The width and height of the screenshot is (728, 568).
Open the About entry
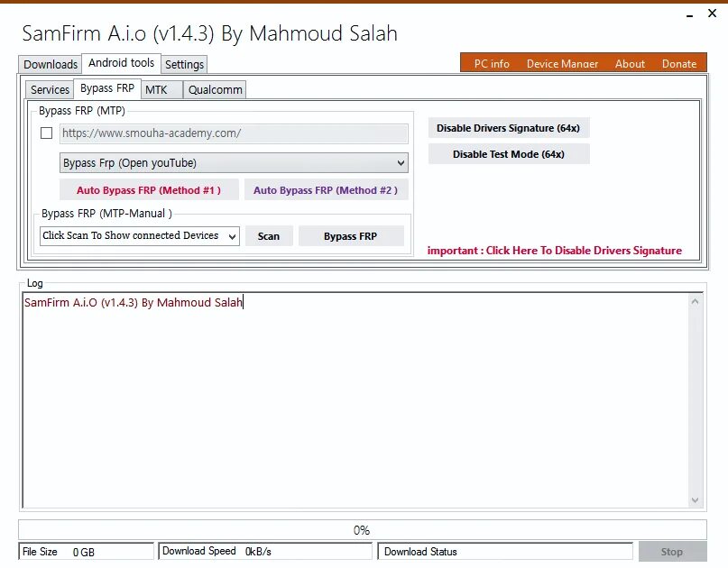point(630,64)
